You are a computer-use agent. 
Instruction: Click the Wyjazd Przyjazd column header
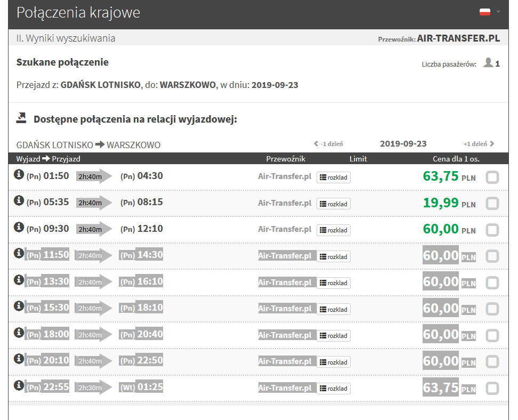click(x=48, y=159)
